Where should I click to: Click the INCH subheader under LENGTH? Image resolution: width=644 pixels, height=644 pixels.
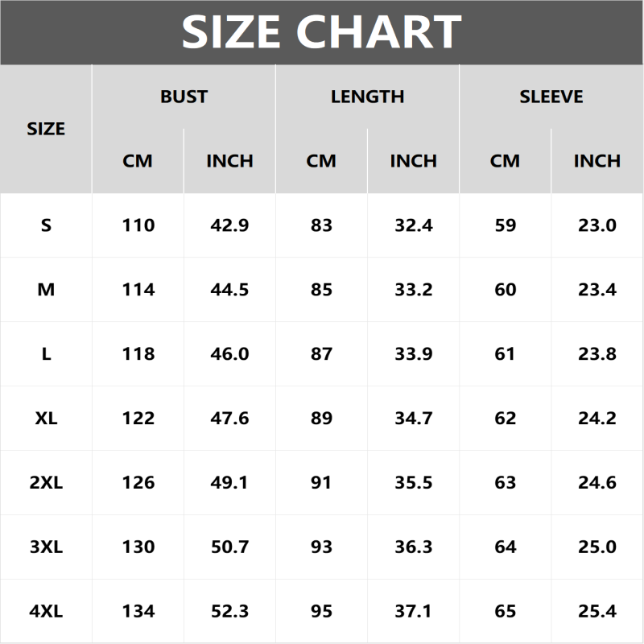[x=413, y=161]
